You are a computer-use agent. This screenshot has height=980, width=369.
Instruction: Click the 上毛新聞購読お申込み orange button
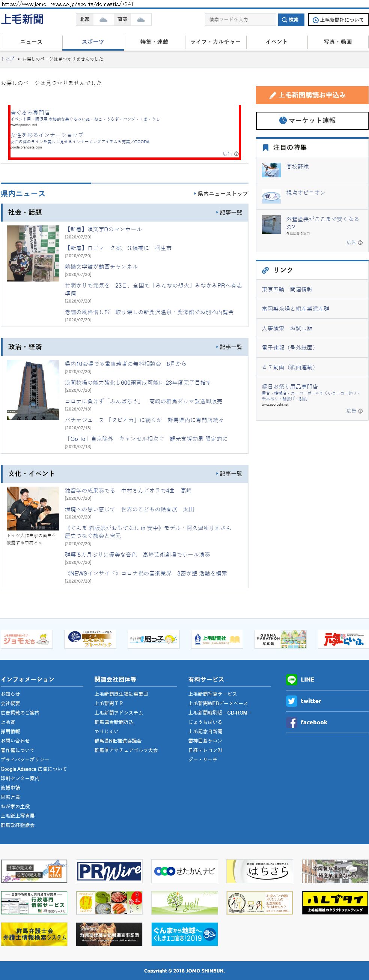point(312,95)
